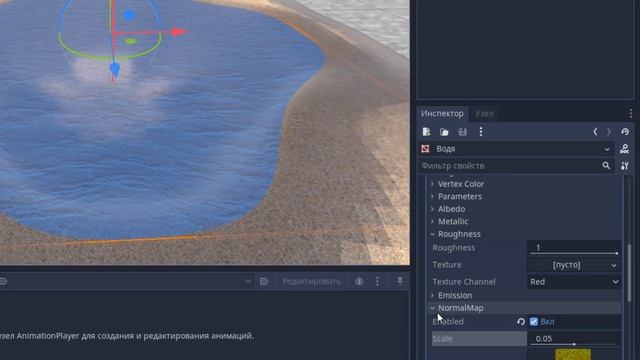Click the save resource floppy icon
The width and height of the screenshot is (640, 360).
(462, 132)
